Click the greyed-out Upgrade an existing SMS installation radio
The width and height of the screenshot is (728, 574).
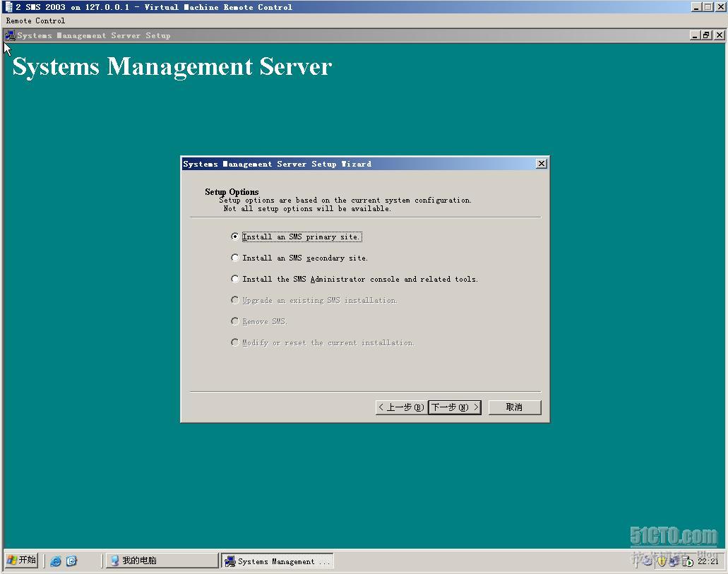(x=235, y=300)
